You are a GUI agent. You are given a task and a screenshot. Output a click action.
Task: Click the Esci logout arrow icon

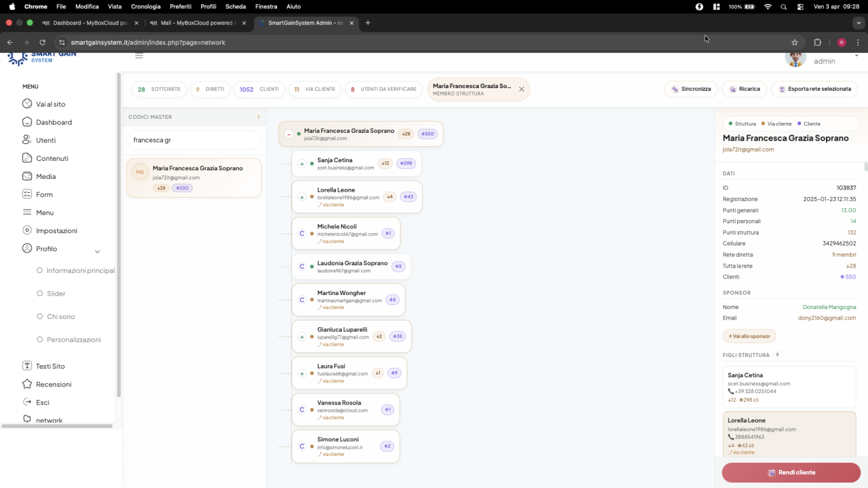click(27, 402)
